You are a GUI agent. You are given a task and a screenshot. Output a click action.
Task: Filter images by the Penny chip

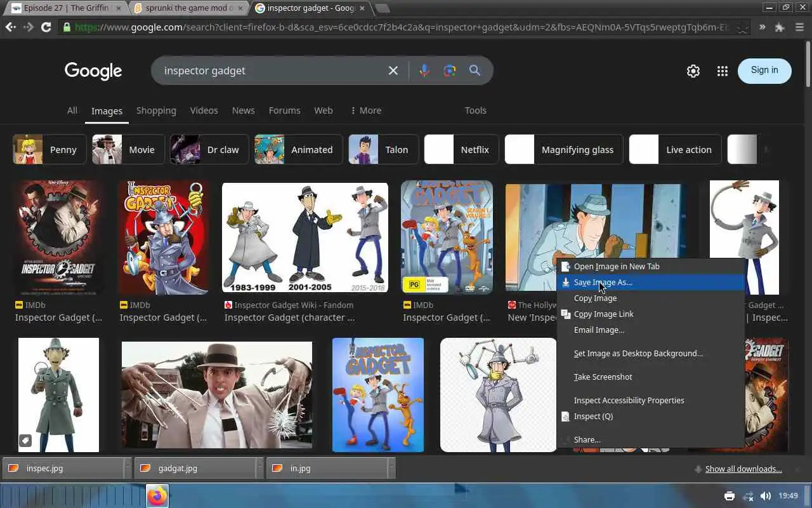49,149
